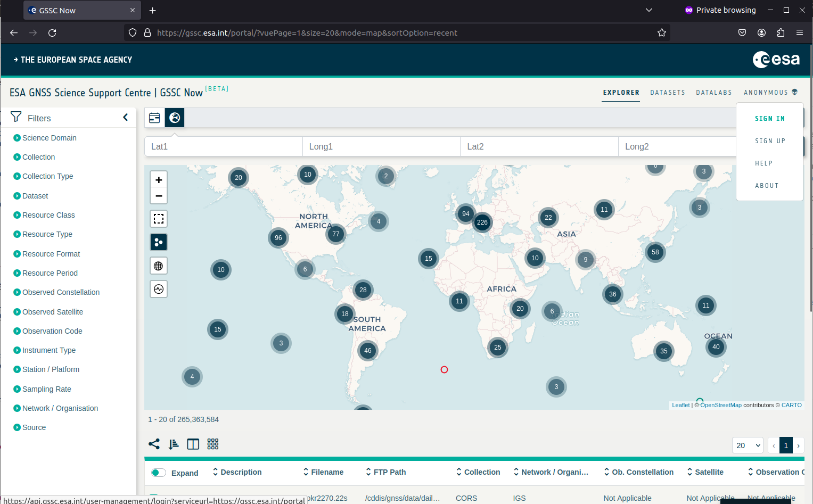
Task: Open the column layout icon
Action: (193, 444)
